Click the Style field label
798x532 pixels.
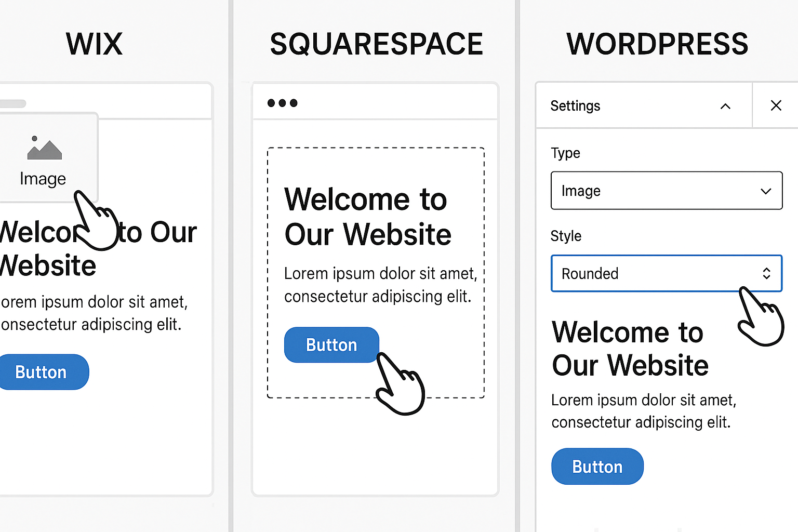click(x=566, y=236)
